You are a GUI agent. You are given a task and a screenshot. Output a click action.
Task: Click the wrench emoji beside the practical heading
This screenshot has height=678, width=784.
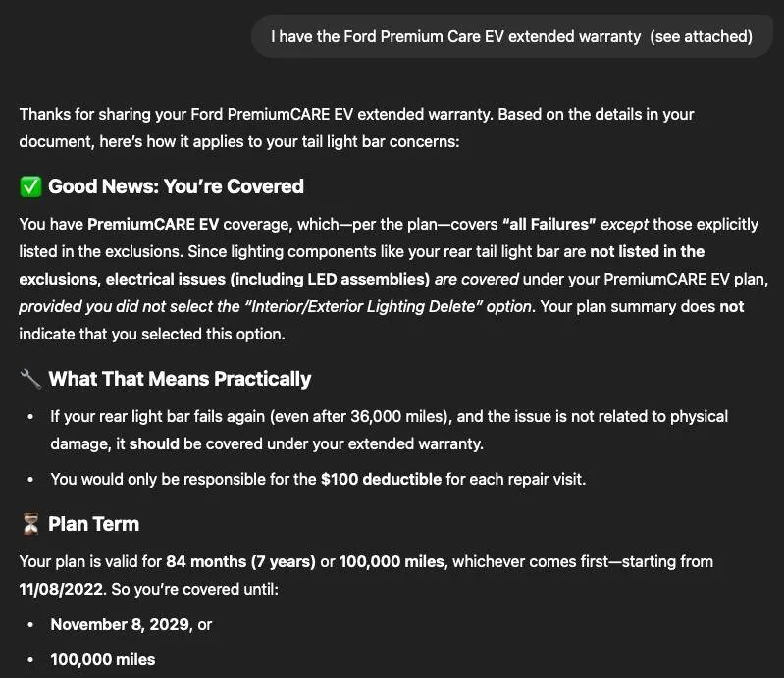pos(30,379)
